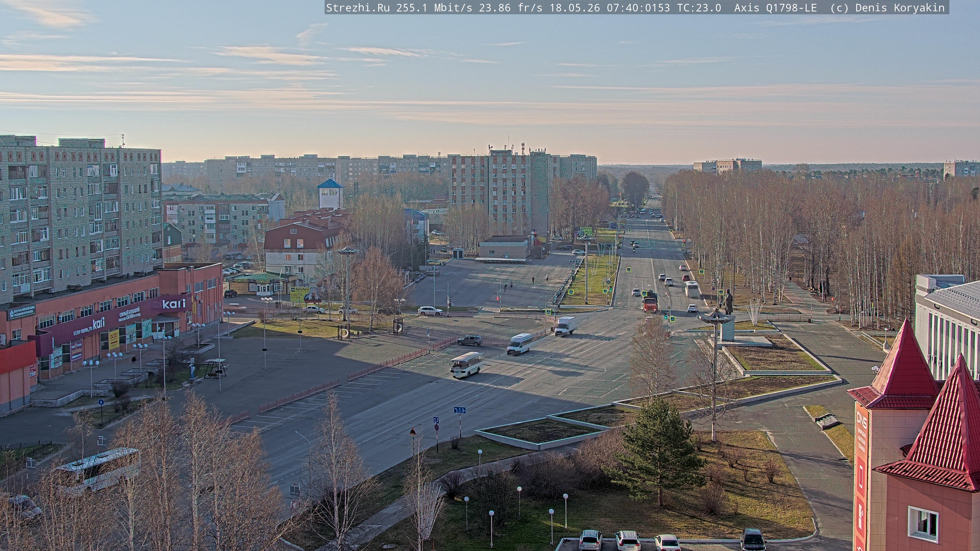Select the white bus behind the bare trees
This screenshot has height=551, width=980.
point(97,470)
